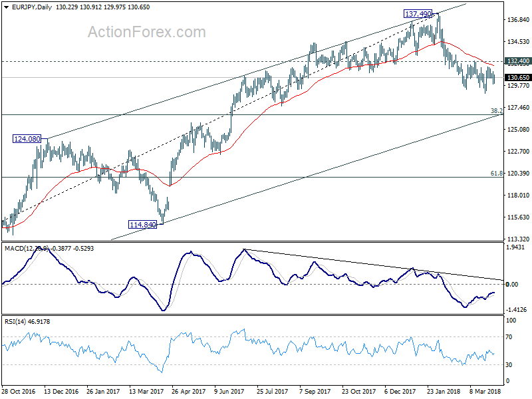Open the EURJPY chart dropdown triangle
Screen dimensions: 532x399
click(x=7, y=7)
